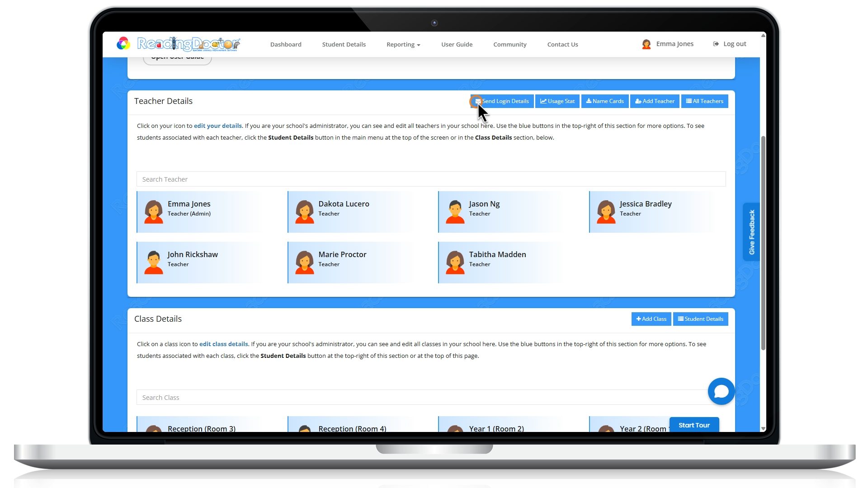Image resolution: width=868 pixels, height=488 pixels.
Task: Open Usage Stat for teachers
Action: click(557, 101)
